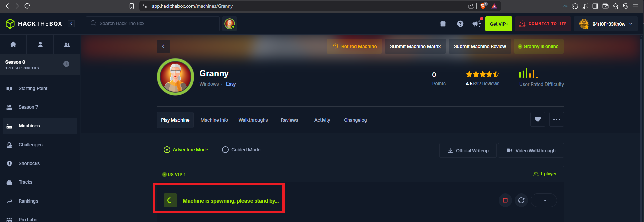This screenshot has width=644, height=222.
Task: Click the Retired Machine badge
Action: point(354,46)
